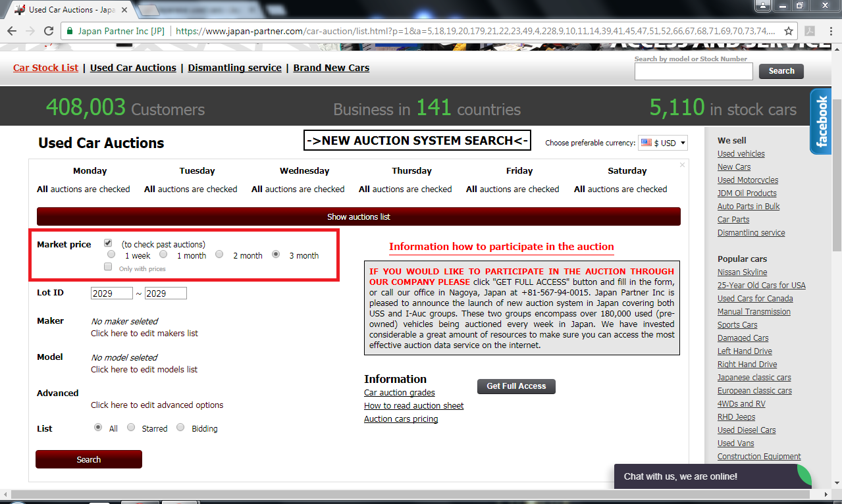Click the top Search button beside stock number field
This screenshot has width=842, height=504.
pos(781,71)
